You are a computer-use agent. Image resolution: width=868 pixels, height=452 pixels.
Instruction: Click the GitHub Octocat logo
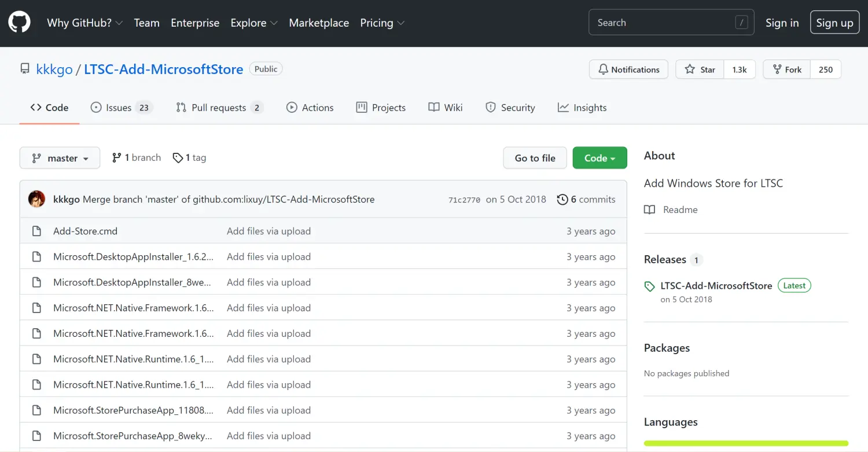19,23
